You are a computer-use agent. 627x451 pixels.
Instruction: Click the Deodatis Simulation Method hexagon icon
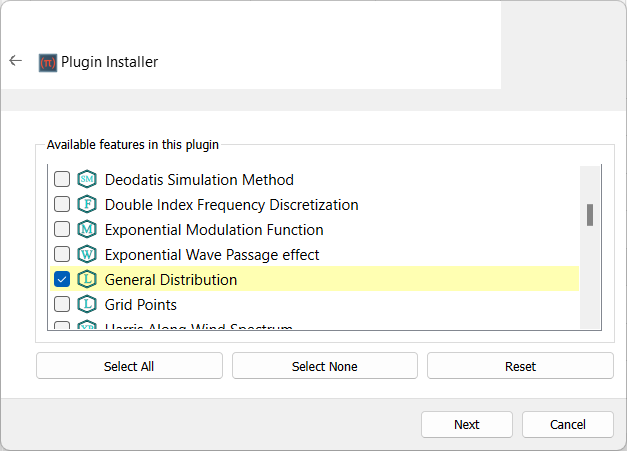[86, 180]
